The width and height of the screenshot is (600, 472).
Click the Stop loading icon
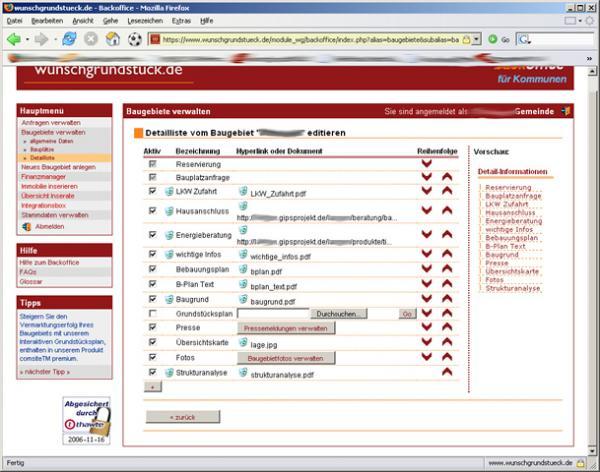tap(91, 39)
